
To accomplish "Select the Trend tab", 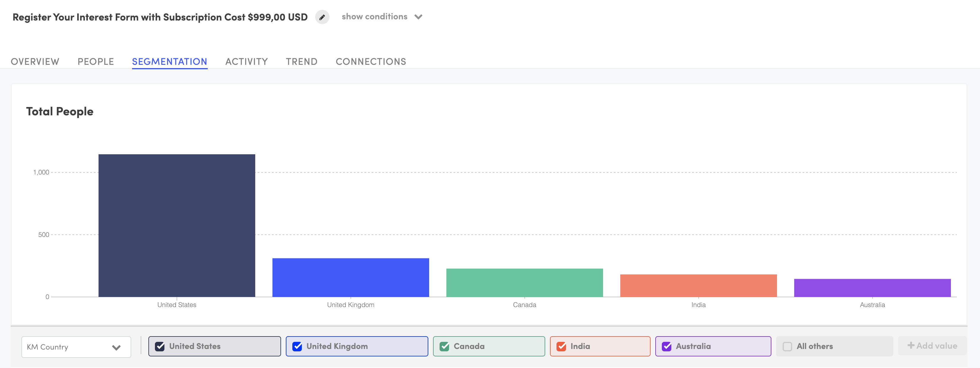I will (x=301, y=61).
